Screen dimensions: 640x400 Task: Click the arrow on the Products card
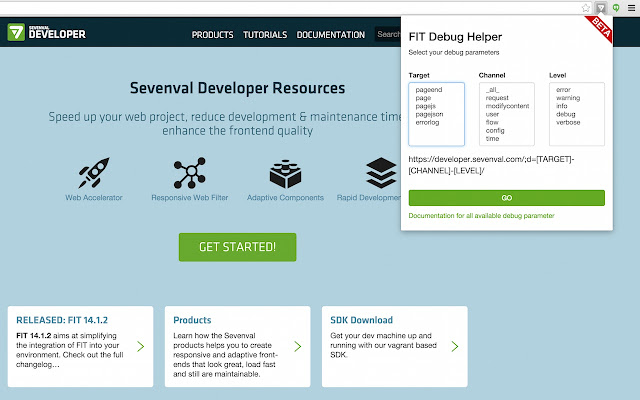coord(298,347)
